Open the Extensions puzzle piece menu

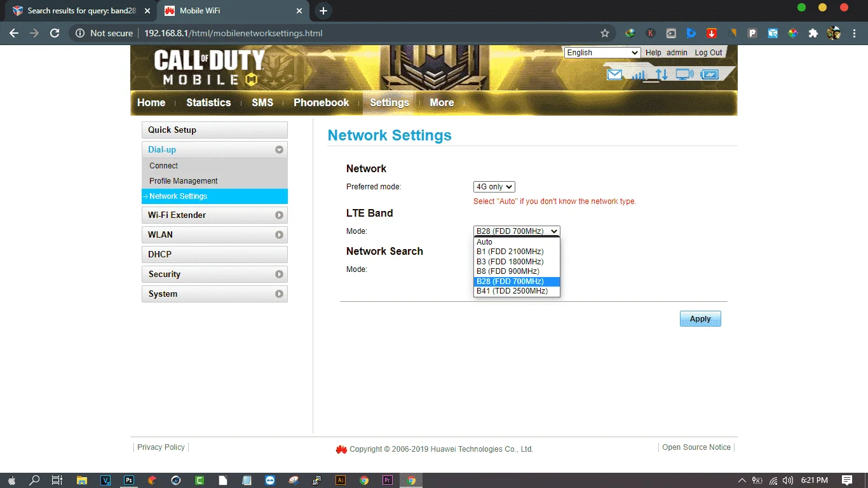[x=813, y=33]
